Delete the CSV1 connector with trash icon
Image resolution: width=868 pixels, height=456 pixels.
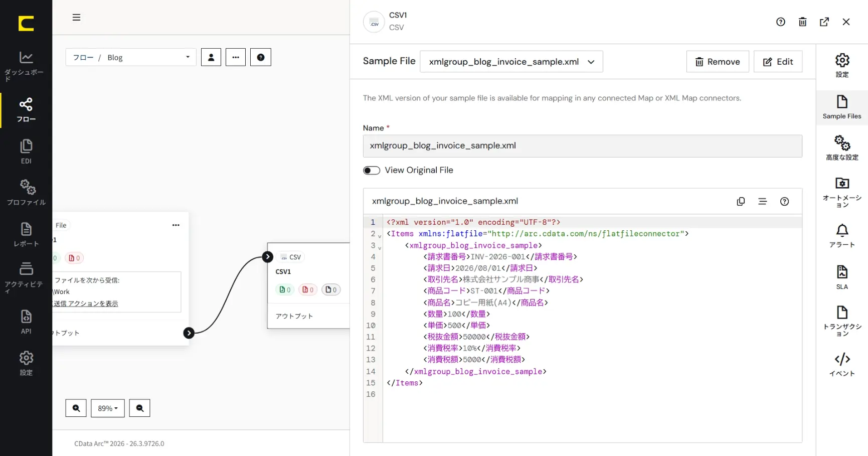pos(803,22)
